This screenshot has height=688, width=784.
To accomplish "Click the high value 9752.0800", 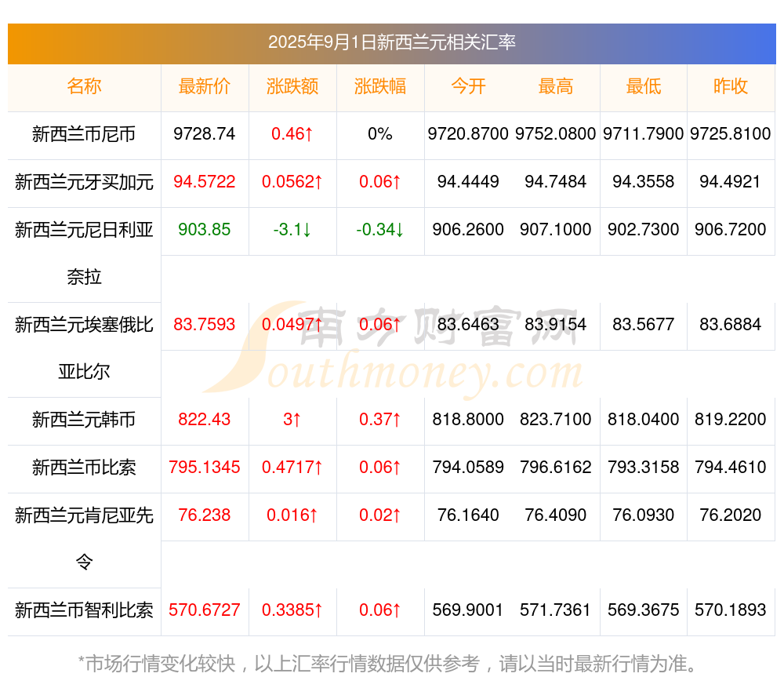I will click(x=556, y=134).
